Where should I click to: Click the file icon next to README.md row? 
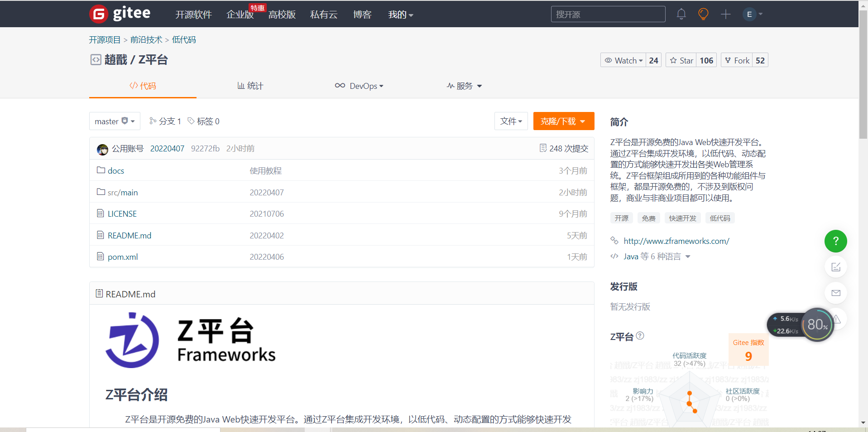[101, 235]
